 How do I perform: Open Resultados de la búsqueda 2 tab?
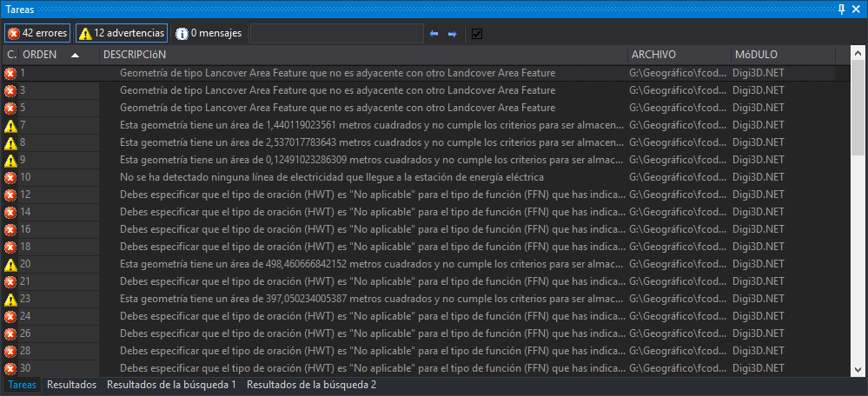click(x=311, y=385)
